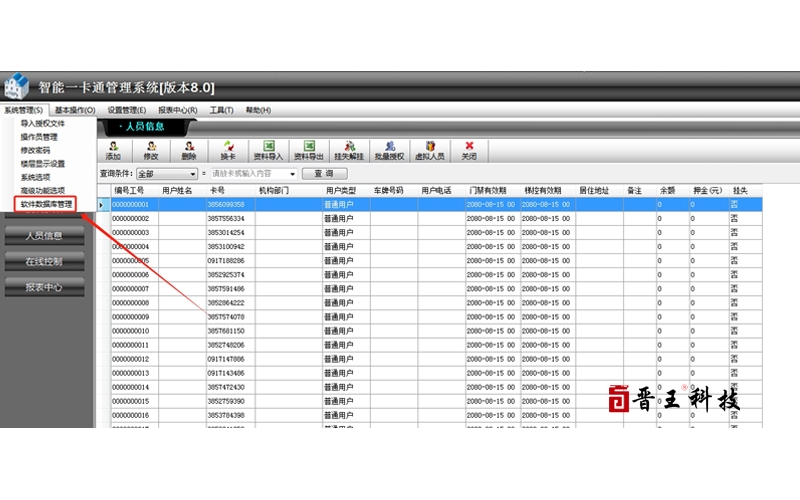800x500 pixels.
Task: Click card number 0917147886
Action: [x=226, y=359]
